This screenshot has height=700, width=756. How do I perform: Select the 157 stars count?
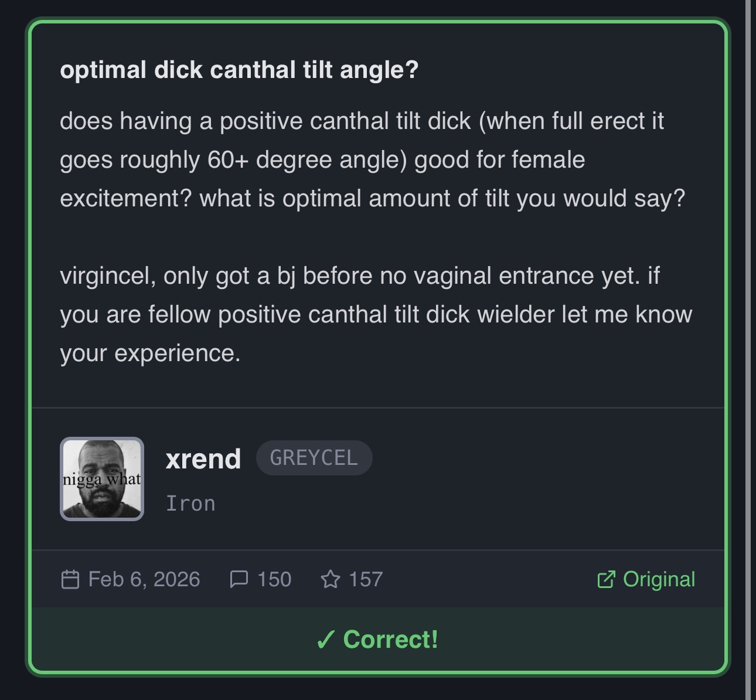(366, 579)
